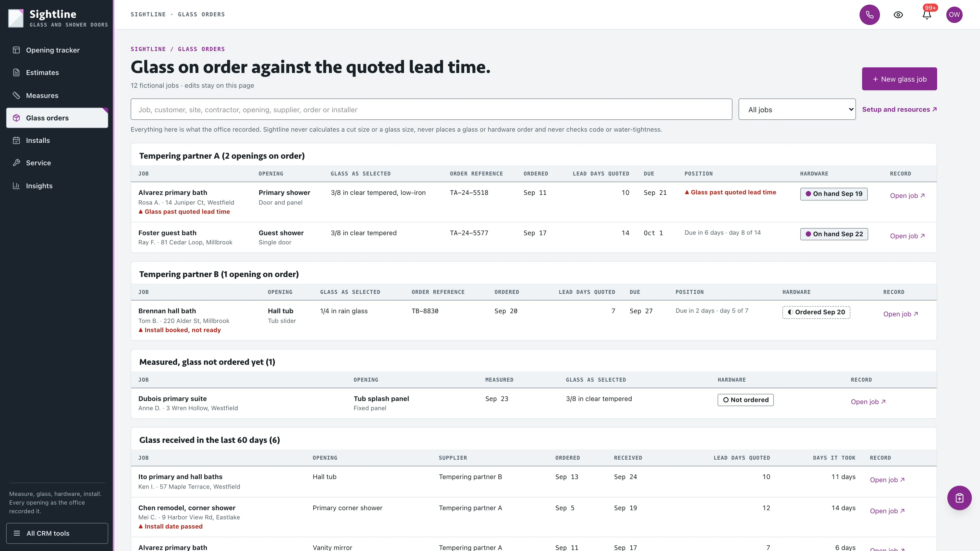Select Glass orders sidebar item
The image size is (980, 551).
click(x=57, y=118)
